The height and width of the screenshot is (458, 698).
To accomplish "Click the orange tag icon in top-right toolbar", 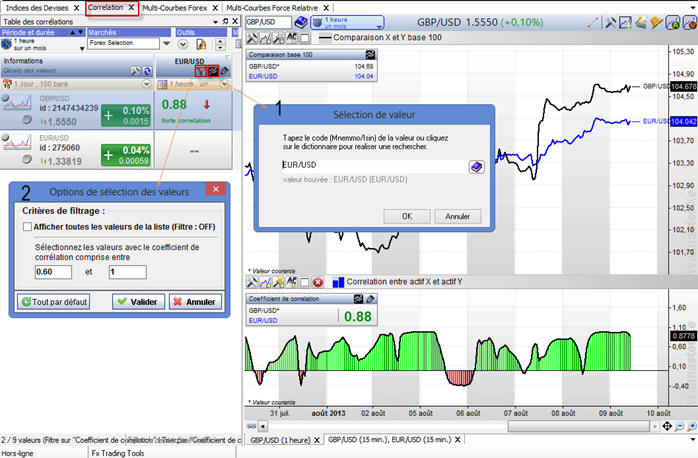I will 657,22.
